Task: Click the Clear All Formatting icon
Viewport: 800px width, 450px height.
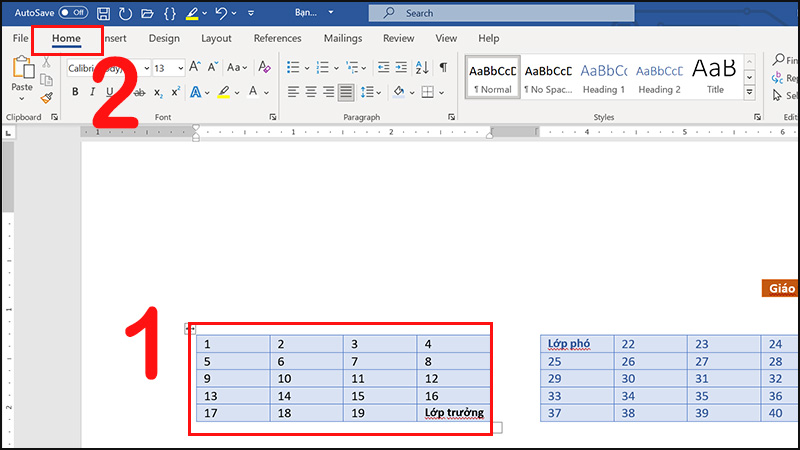Action: [x=264, y=67]
